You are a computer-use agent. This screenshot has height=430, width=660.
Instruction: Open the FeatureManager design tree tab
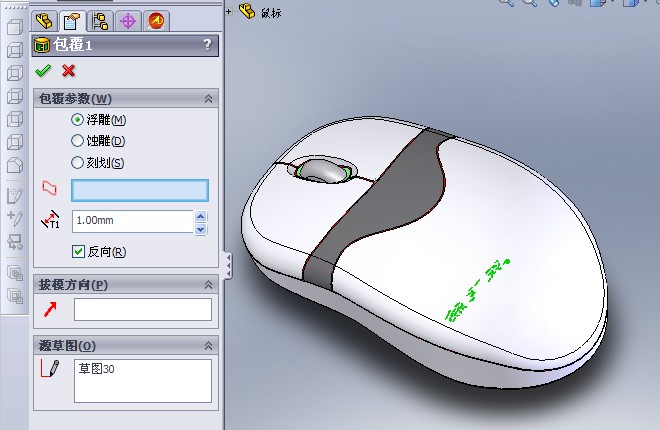click(x=44, y=21)
